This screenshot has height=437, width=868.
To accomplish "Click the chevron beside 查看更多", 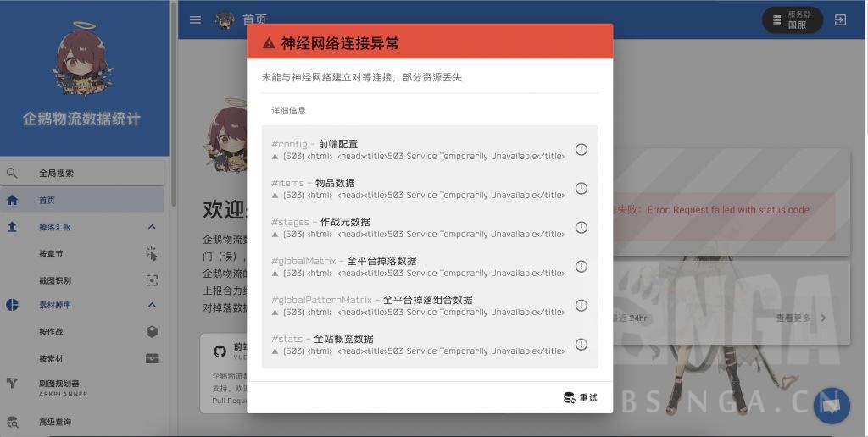I will point(823,318).
